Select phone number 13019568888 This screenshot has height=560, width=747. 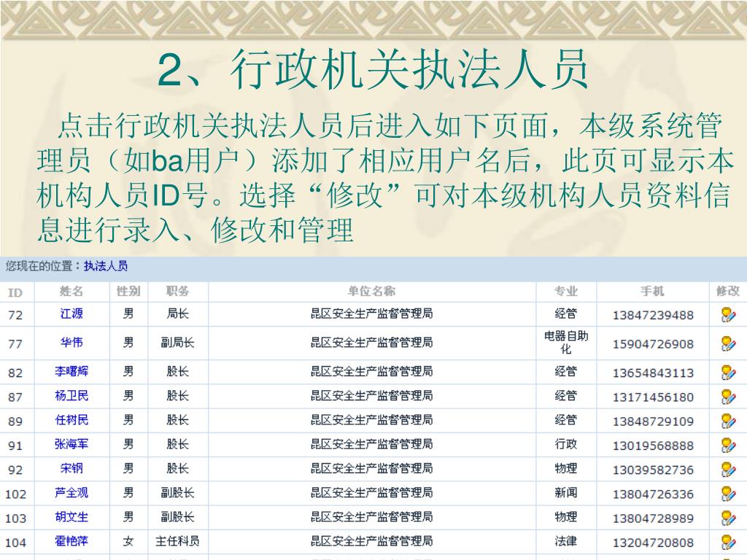pos(653,446)
